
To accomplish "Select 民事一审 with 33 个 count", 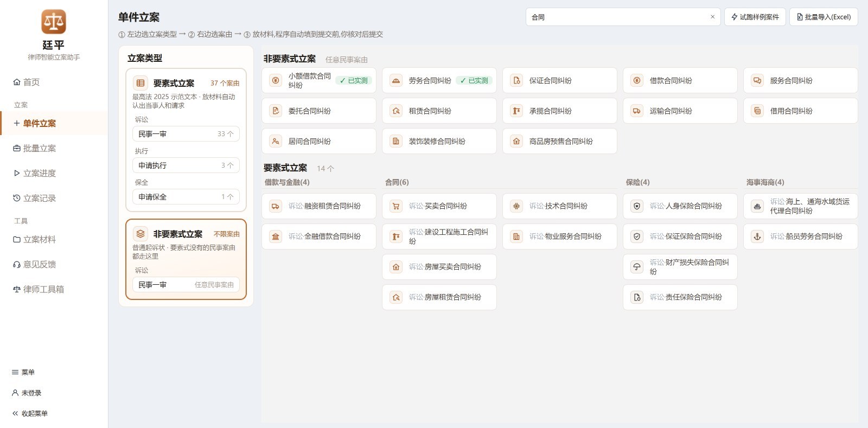I will 186,134.
